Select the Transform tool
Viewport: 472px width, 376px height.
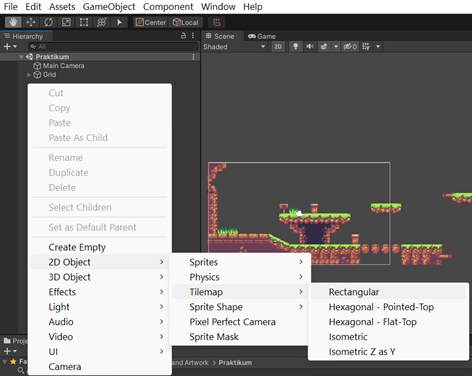pos(102,22)
